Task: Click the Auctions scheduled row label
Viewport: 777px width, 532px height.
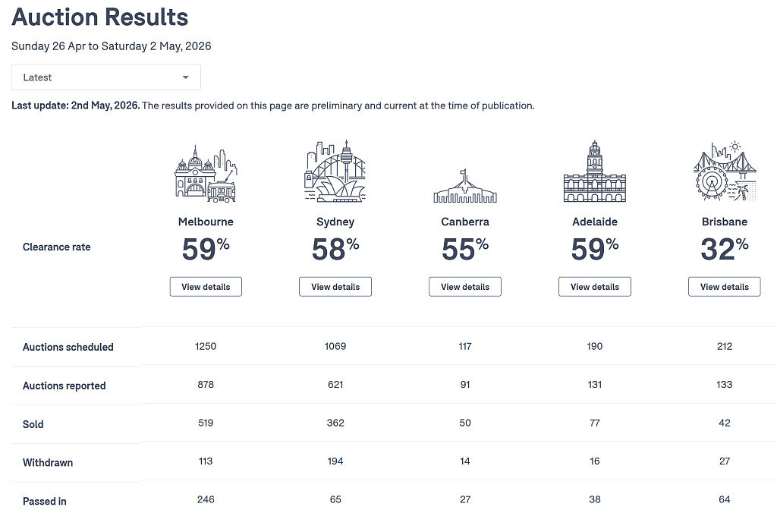Action: pyautogui.click(x=68, y=347)
